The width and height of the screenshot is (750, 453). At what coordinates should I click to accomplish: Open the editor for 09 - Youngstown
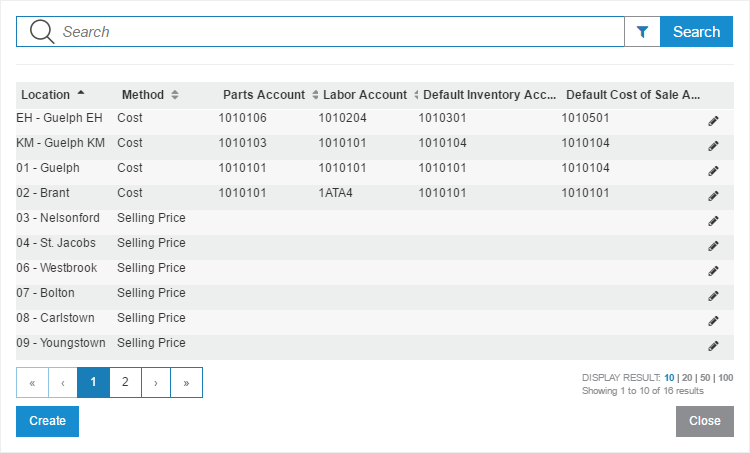click(713, 346)
